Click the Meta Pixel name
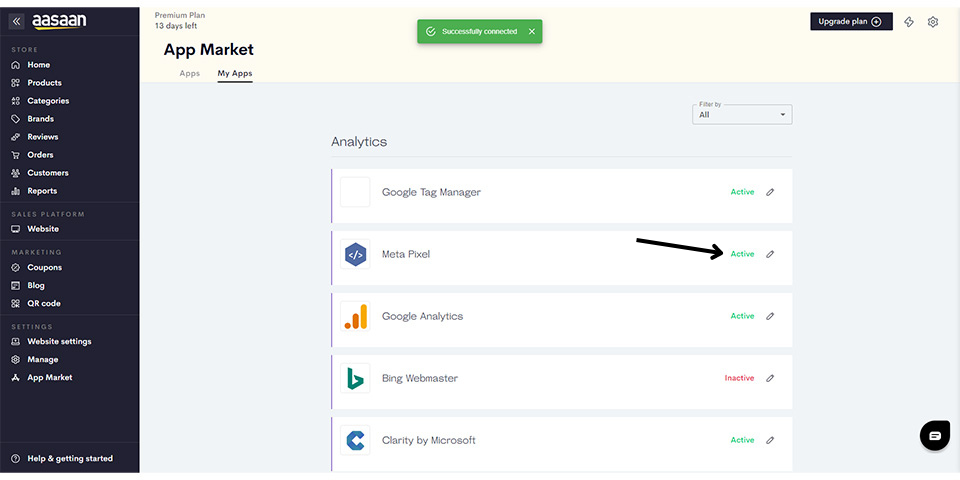This screenshot has width=960, height=480. [x=406, y=254]
